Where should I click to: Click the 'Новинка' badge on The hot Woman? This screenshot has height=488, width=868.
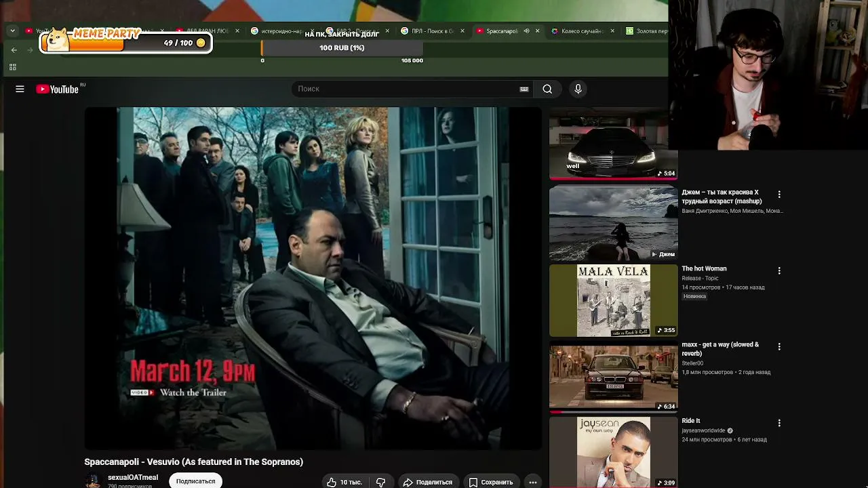coord(694,296)
